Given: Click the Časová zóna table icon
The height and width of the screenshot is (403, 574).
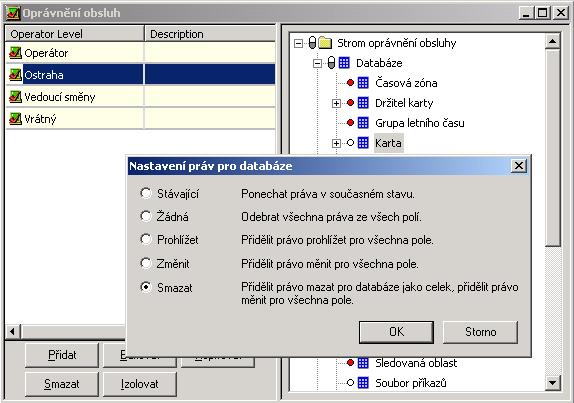Looking at the screenshot, I should pyautogui.click(x=363, y=83).
